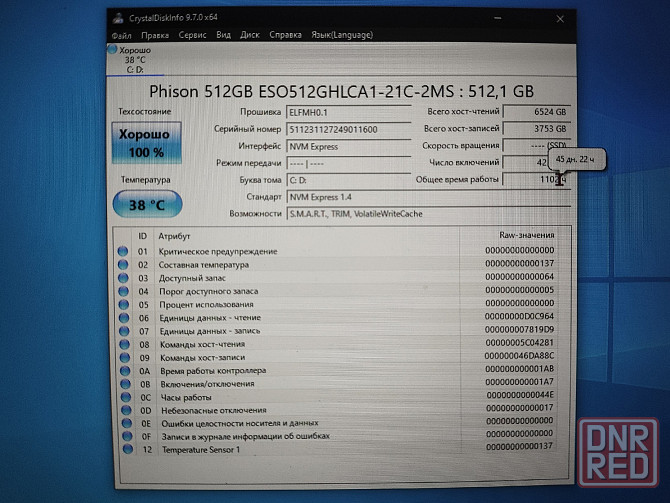The width and height of the screenshot is (670, 503).
Task: Click the Режим передачи field
Action: (x=348, y=164)
